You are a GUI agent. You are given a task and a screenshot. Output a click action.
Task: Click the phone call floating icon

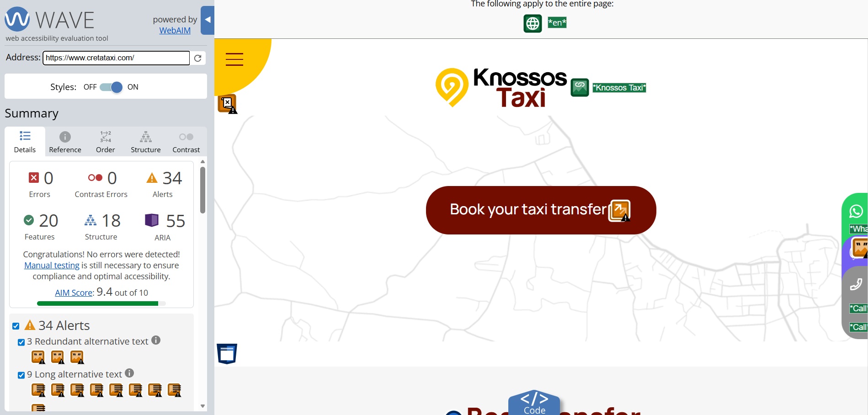pos(856,284)
